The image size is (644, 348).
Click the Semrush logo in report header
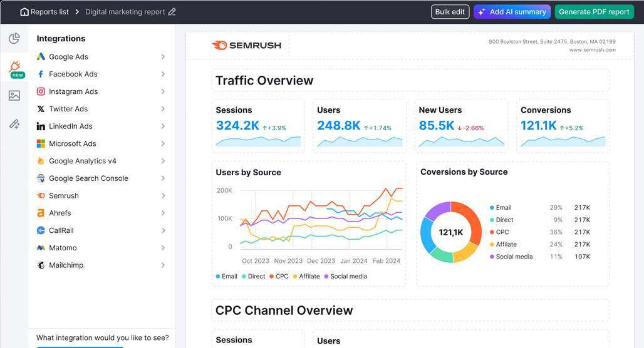pos(246,45)
